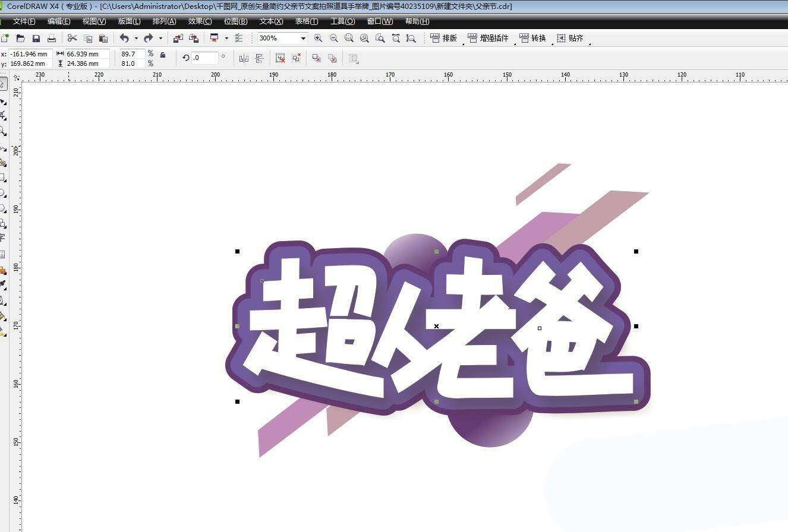Open the zoom level dropdown showing 300%
This screenshot has height=532, width=788.
pyautogui.click(x=303, y=37)
